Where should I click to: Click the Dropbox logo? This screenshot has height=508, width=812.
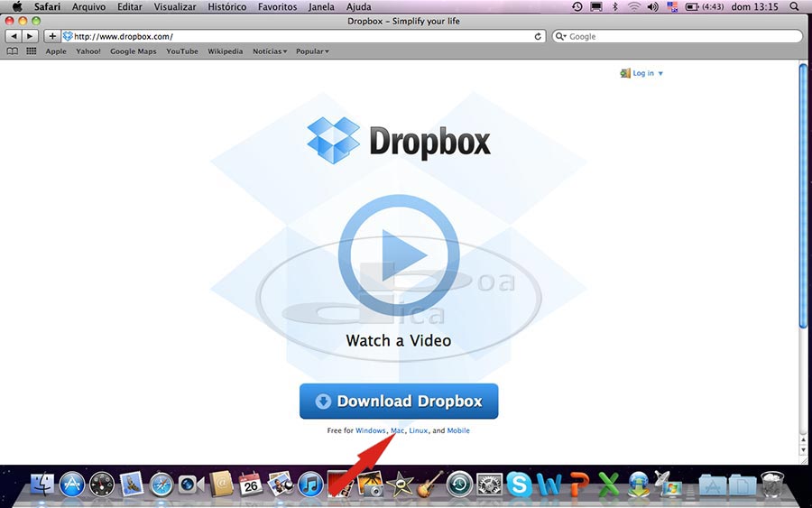click(x=399, y=141)
